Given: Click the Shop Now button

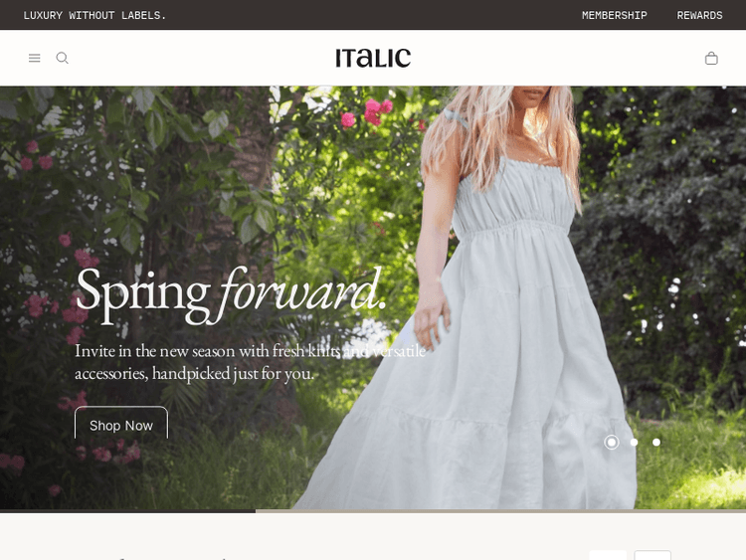Looking at the screenshot, I should point(121,424).
